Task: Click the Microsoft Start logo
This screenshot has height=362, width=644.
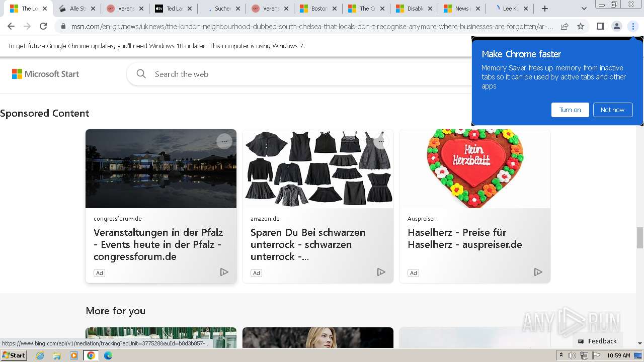Action: (x=45, y=74)
